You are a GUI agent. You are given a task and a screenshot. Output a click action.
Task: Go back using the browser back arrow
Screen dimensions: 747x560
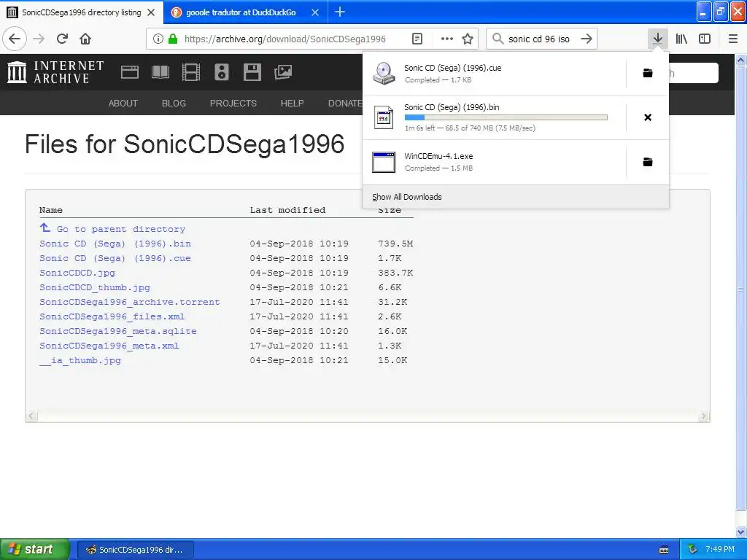pyautogui.click(x=15, y=39)
